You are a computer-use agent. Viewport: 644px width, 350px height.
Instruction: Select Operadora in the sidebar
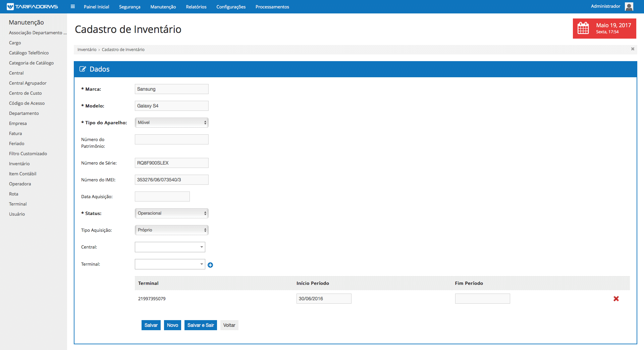click(20, 184)
